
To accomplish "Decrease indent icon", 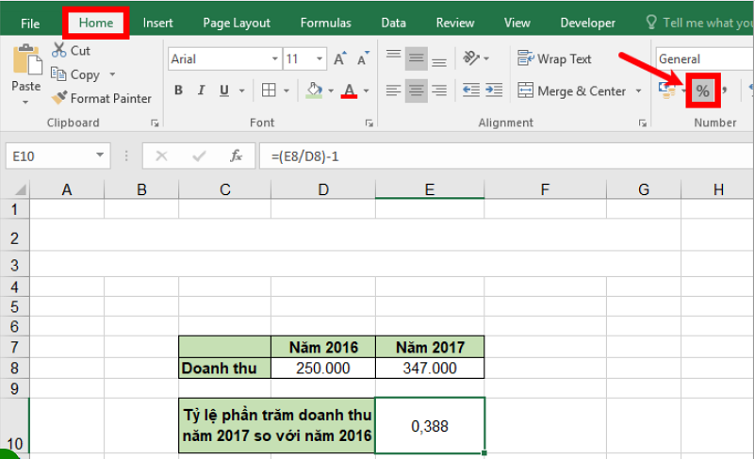I will pos(471,90).
